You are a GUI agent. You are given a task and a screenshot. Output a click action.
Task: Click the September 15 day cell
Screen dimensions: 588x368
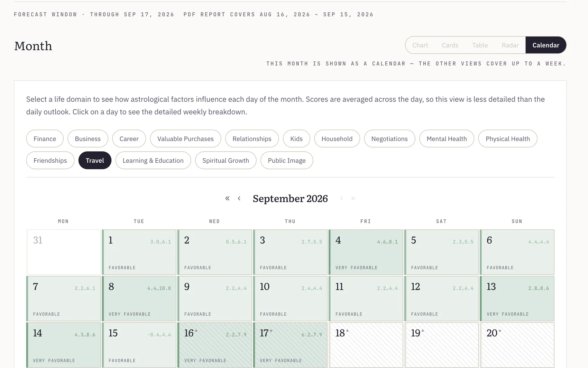(x=139, y=345)
